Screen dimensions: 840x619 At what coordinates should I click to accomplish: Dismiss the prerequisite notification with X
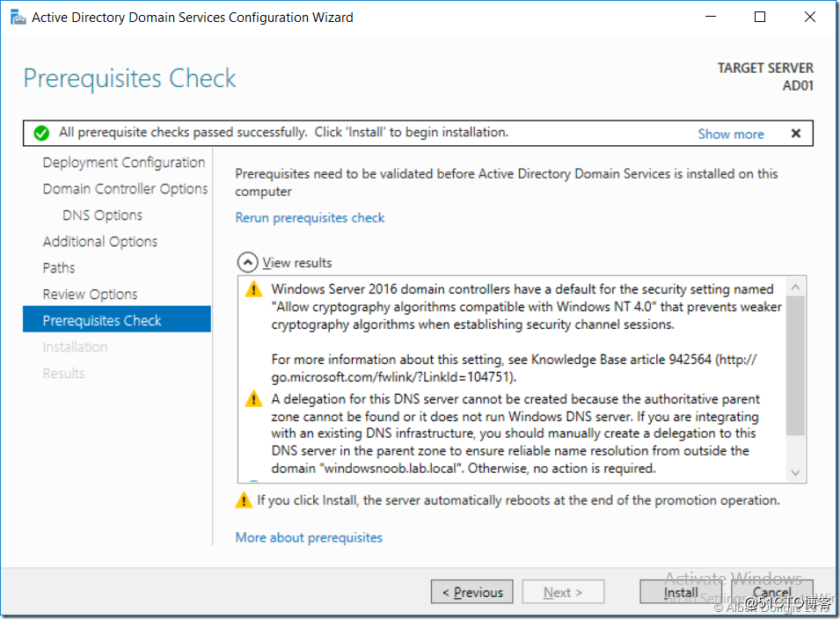795,134
